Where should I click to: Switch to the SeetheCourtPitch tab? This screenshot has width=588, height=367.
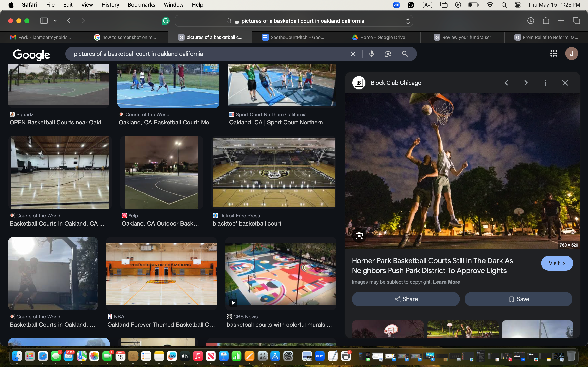point(294,37)
